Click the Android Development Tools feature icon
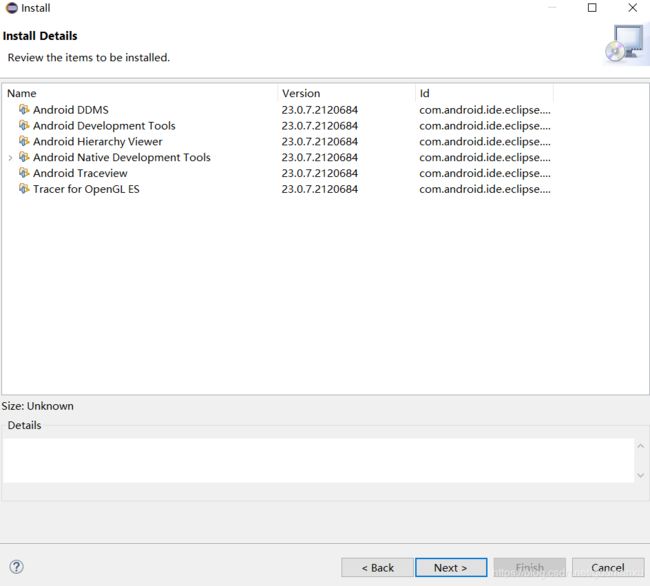The height and width of the screenshot is (586, 650). [x=24, y=125]
